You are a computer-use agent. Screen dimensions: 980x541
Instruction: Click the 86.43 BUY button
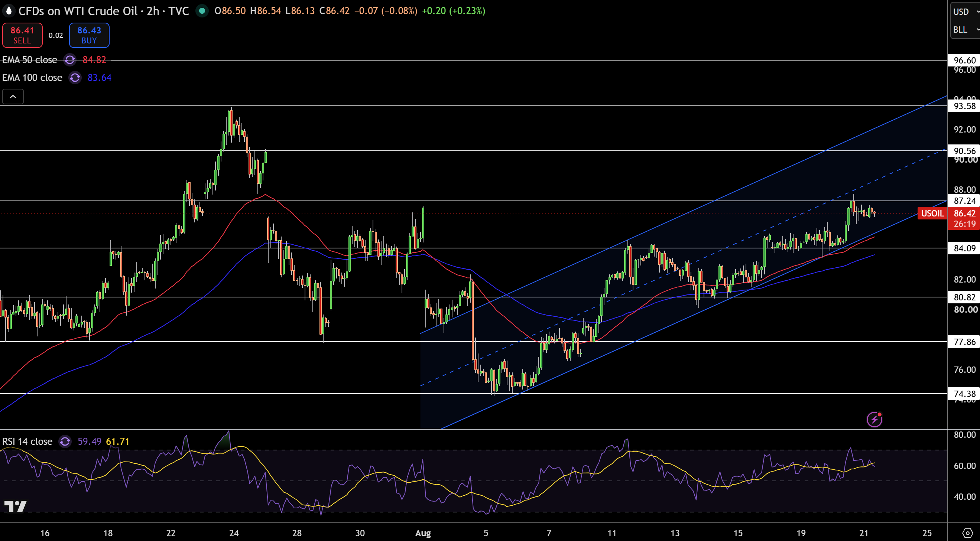[x=89, y=35]
